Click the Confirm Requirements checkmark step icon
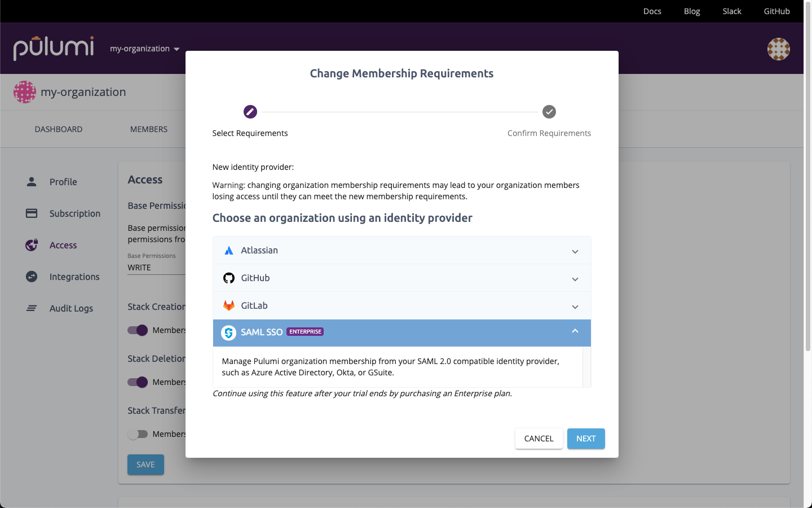This screenshot has height=508, width=812. point(549,112)
